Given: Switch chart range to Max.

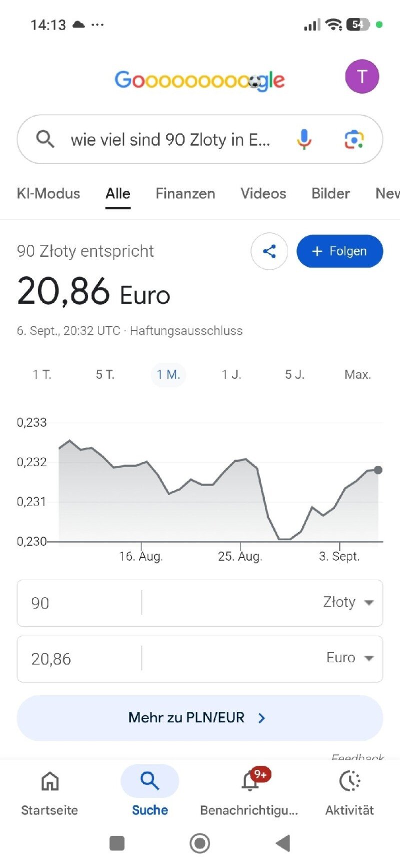Looking at the screenshot, I should point(357,374).
